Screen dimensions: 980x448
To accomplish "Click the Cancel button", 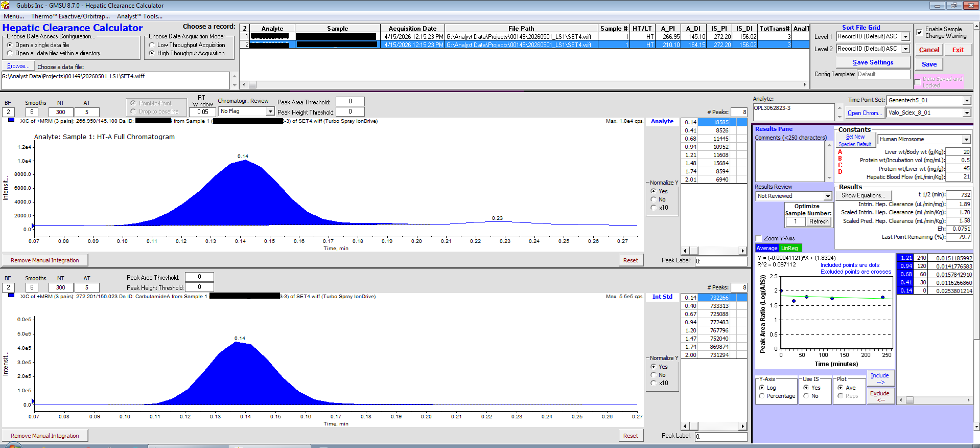I will coord(929,50).
